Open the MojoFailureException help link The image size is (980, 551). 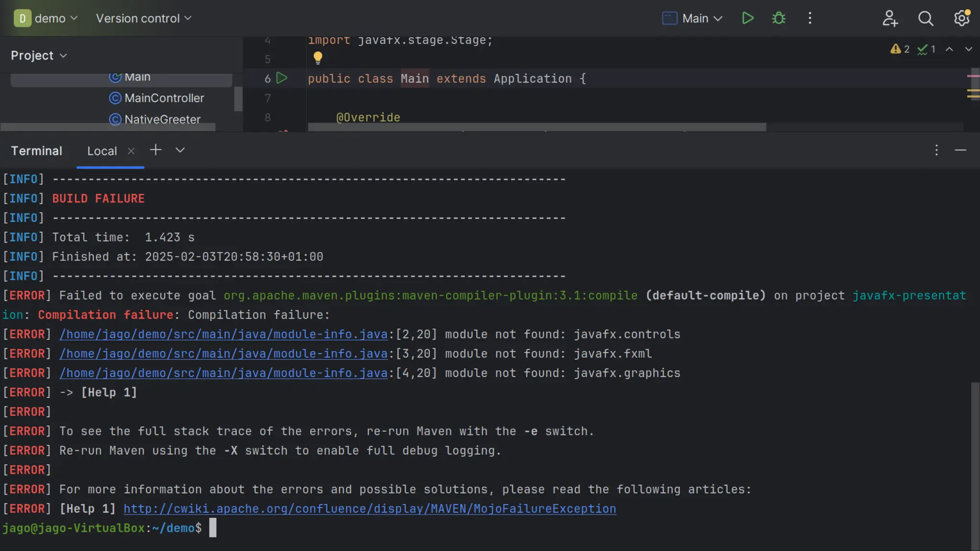(369, 508)
